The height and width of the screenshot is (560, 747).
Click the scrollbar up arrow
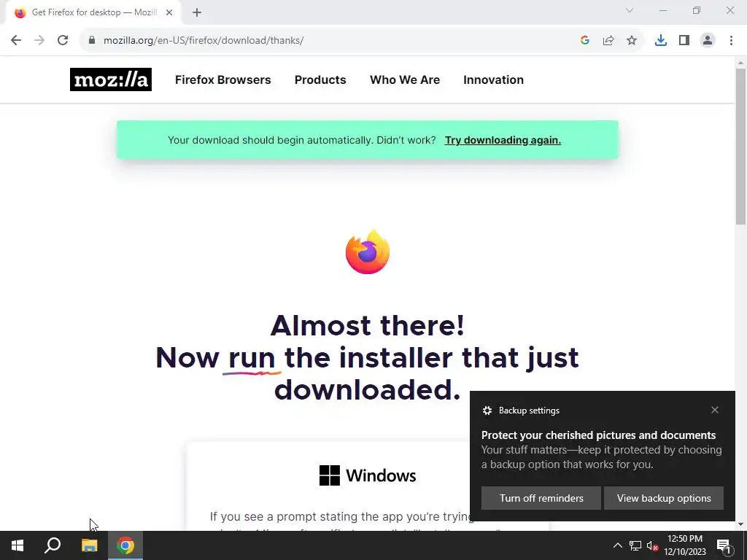pyautogui.click(x=741, y=63)
